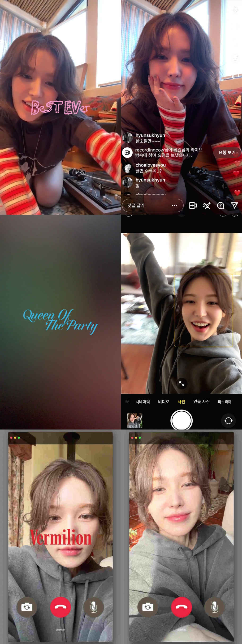Mute microphone in the Vermilion video call
The image size is (242, 644).
tap(93, 607)
